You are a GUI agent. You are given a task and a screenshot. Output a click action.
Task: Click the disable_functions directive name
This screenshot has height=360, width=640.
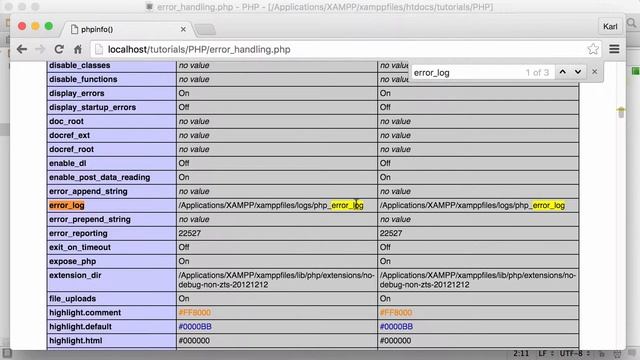83,79
